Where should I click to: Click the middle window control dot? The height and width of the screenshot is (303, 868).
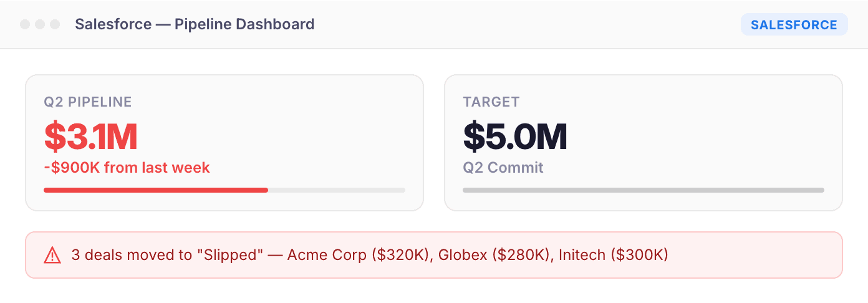(40, 24)
